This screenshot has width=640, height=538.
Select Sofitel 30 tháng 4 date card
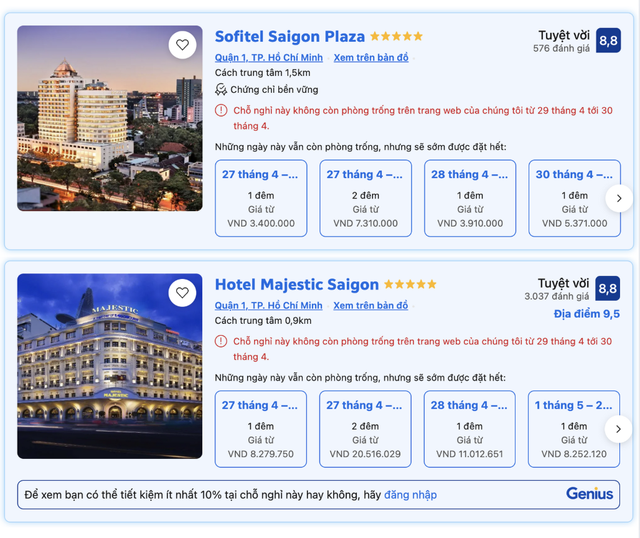click(x=573, y=198)
